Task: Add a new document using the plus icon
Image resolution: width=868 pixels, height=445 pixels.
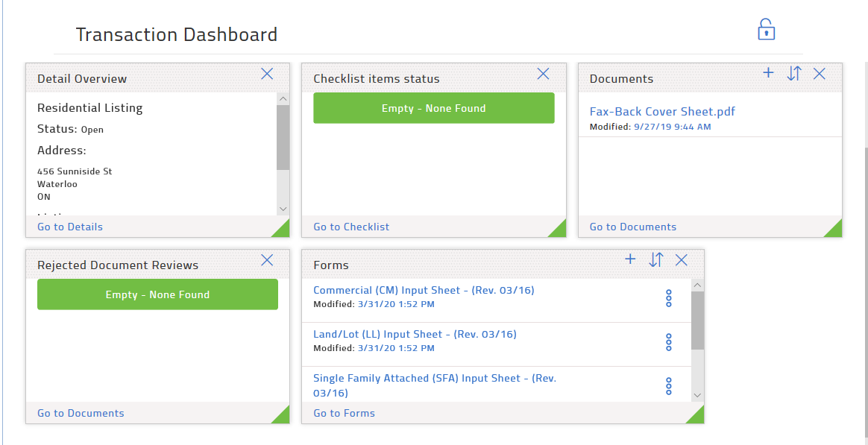Action: tap(768, 72)
